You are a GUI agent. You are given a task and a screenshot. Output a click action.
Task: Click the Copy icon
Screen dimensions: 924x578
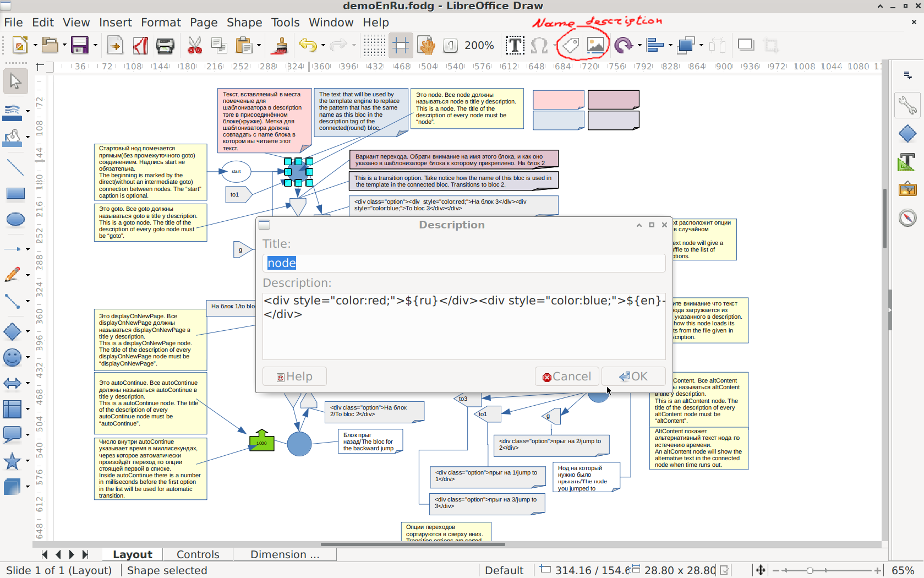219,45
